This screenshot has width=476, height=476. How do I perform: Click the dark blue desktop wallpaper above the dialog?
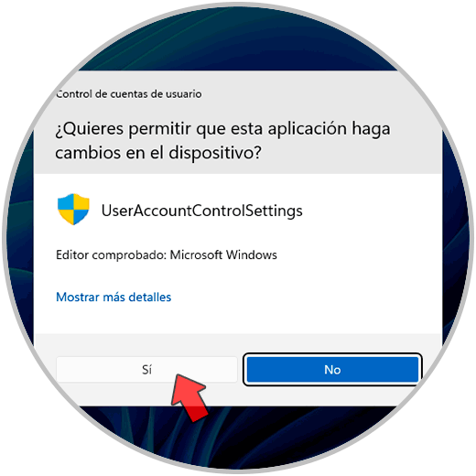[x=238, y=39]
